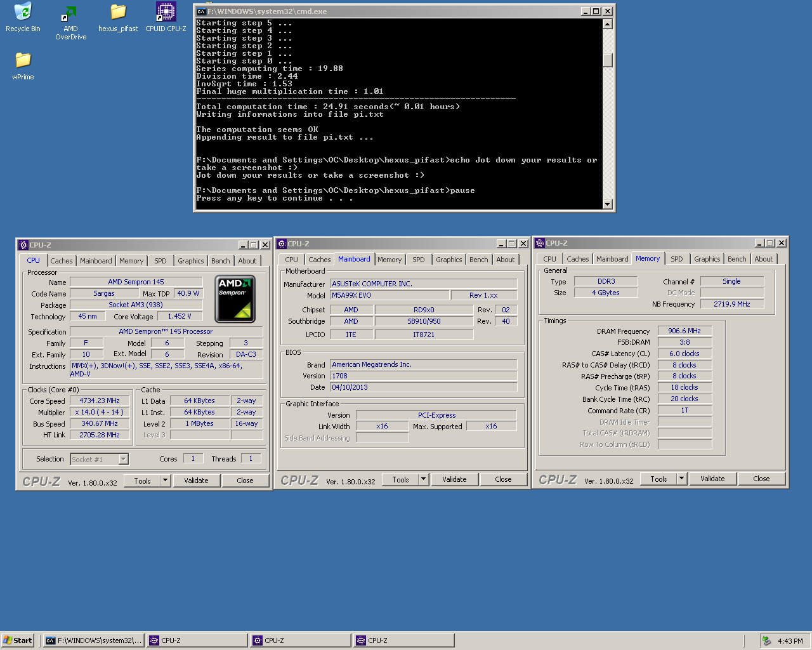Open Bench tab in left CPU-Z

click(x=221, y=261)
